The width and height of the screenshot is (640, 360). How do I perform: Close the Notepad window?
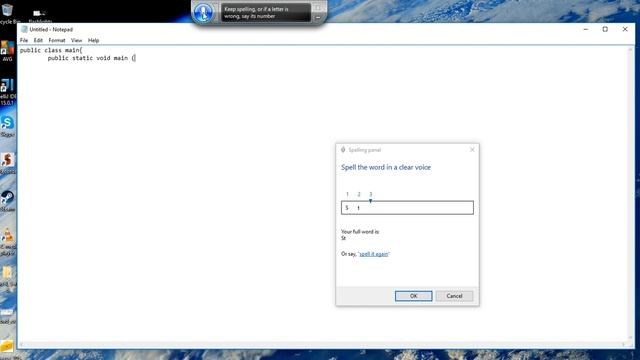click(625, 29)
